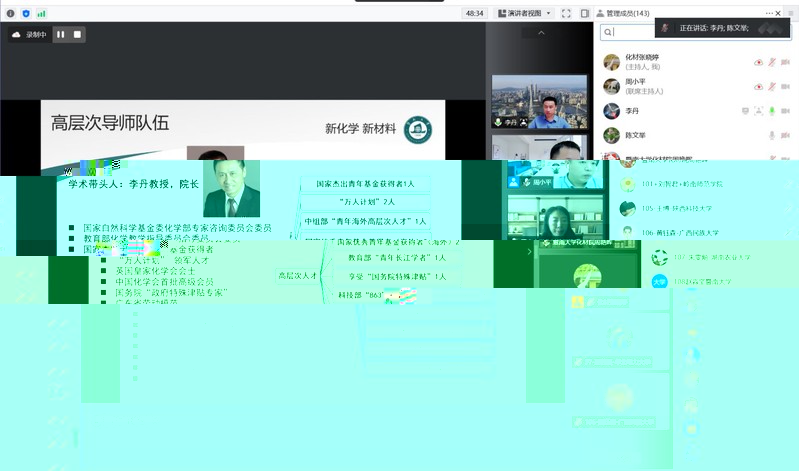Pause the cloud recording
Viewport: 799px width, 471px height.
click(60, 34)
